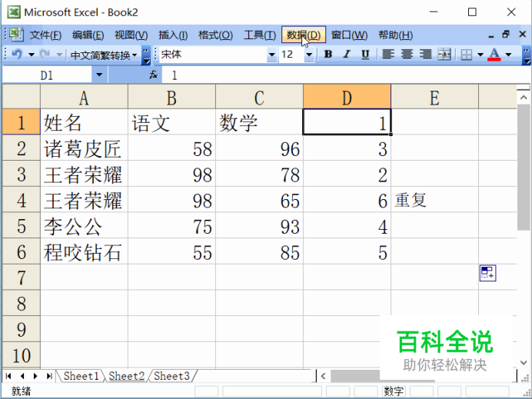This screenshot has height=399, width=532.
Task: Go to previous sheet tab arrow
Action: pos(22,376)
